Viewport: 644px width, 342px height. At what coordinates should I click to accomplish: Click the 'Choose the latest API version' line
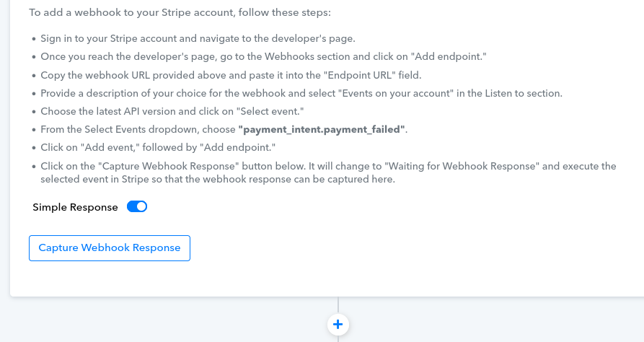172,111
